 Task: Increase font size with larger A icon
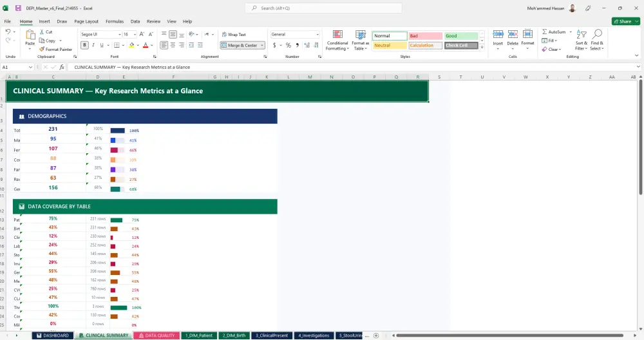click(142, 35)
